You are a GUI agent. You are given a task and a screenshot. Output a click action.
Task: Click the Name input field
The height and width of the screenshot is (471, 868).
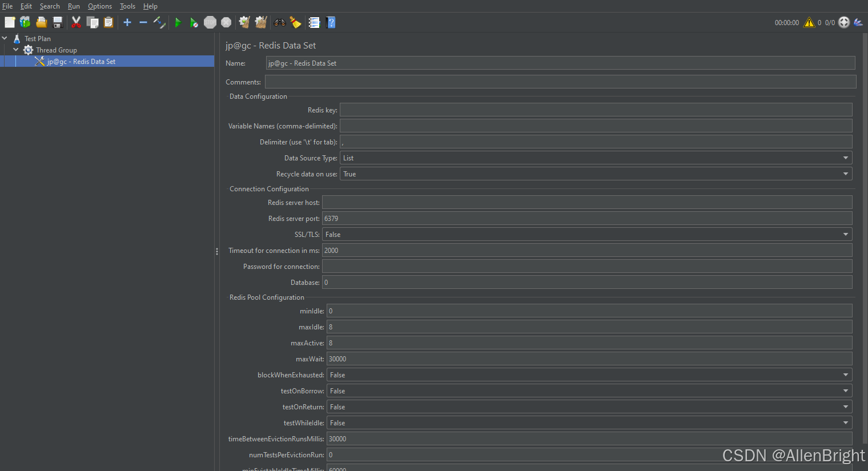click(561, 63)
